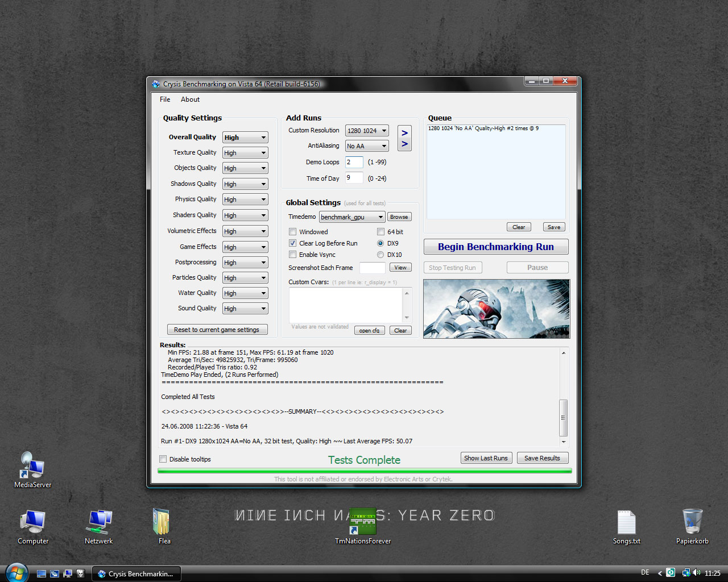Screen dimensions: 728x582
Task: Open the File menu
Action: click(165, 99)
